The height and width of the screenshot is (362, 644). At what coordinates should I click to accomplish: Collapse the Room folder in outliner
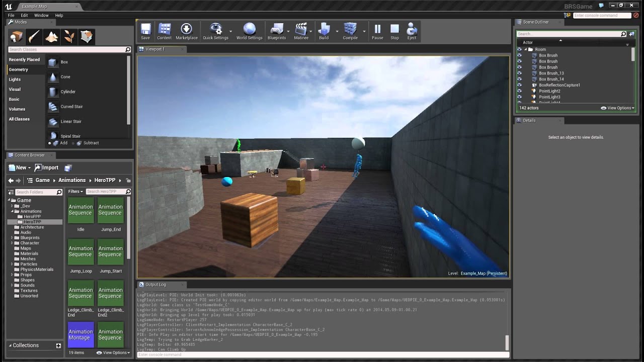[x=525, y=49]
